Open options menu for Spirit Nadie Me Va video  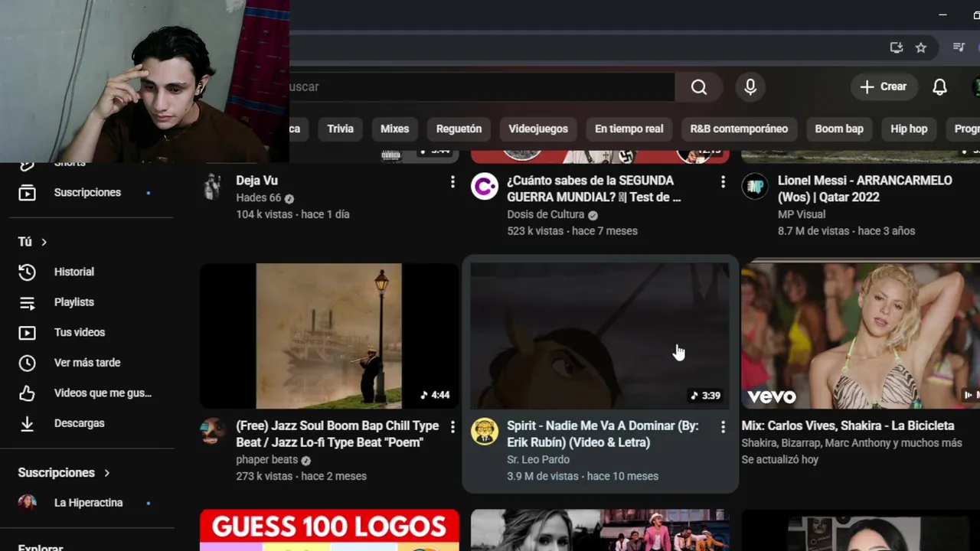723,428
